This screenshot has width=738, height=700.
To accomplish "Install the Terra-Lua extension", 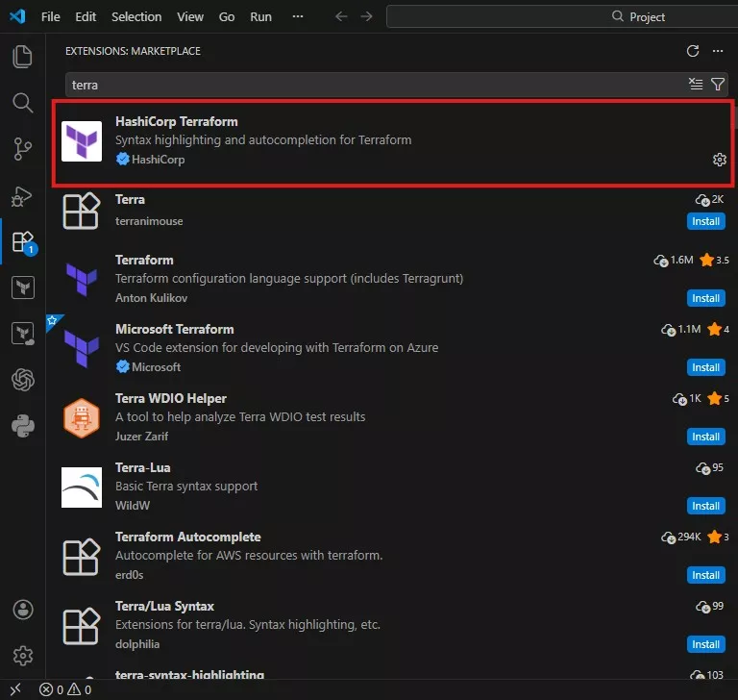I will coord(705,506).
